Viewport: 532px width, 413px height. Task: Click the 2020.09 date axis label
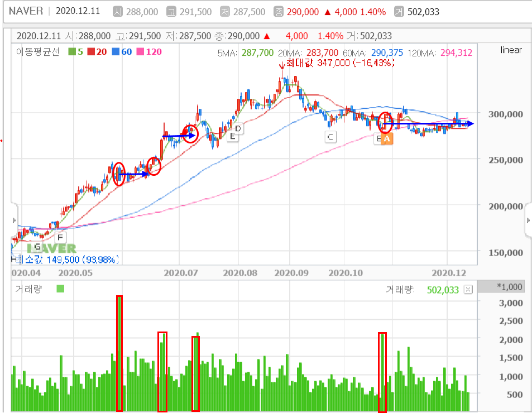click(x=291, y=273)
